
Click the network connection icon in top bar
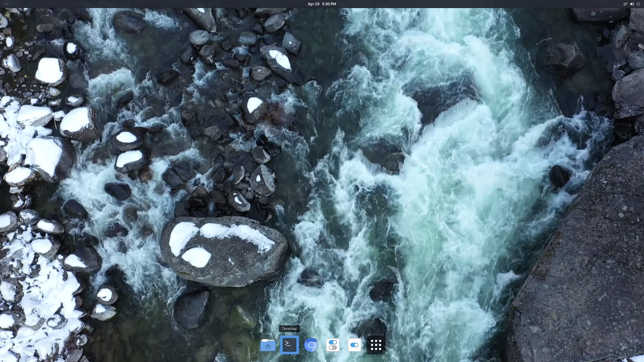(625, 4)
